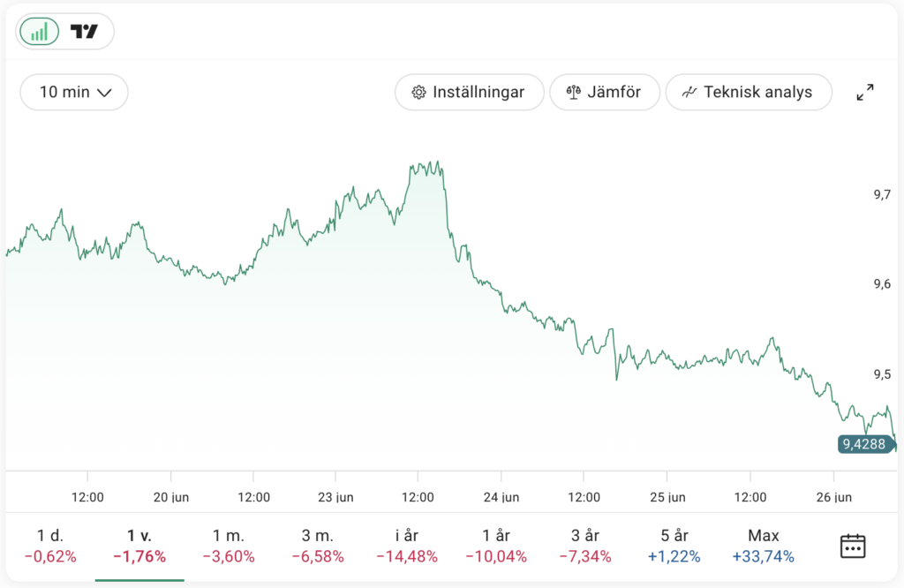Select the 1 v. period tab
904x588 pixels.
[x=139, y=546]
